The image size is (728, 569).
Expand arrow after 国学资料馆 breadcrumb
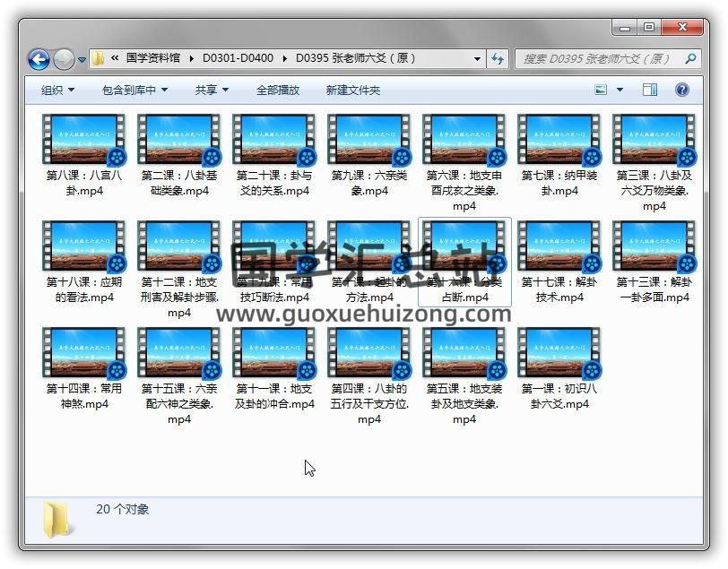coord(191,58)
